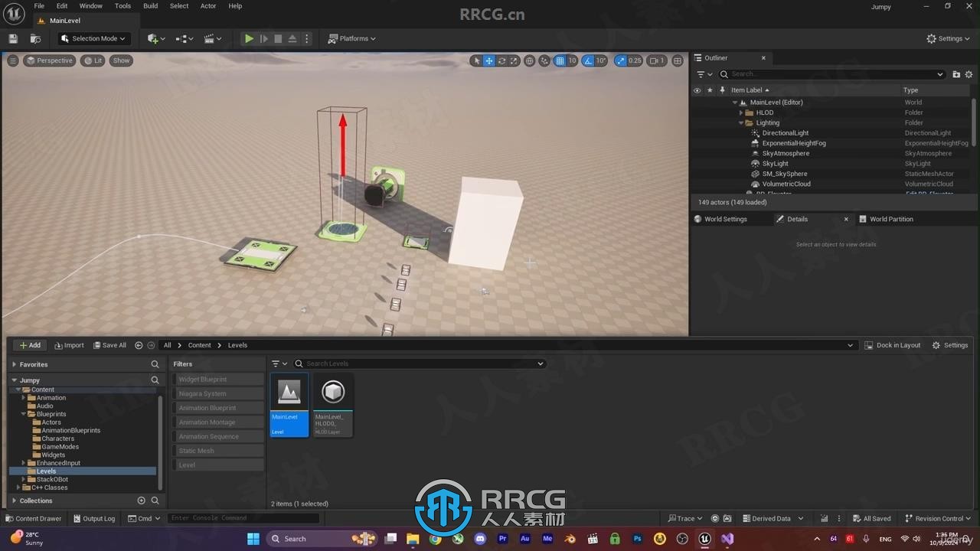The image size is (980, 551).
Task: Select VolumetricCloud in the Outliner
Action: (x=786, y=184)
